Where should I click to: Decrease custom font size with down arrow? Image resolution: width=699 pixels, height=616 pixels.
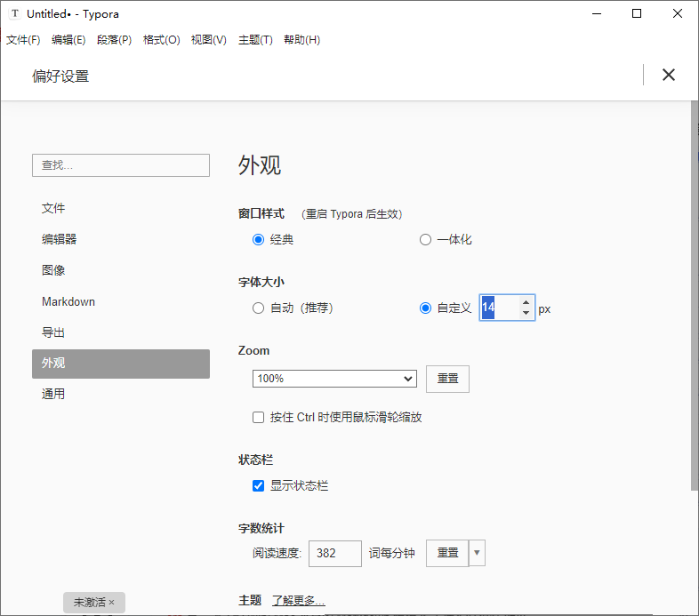point(526,313)
